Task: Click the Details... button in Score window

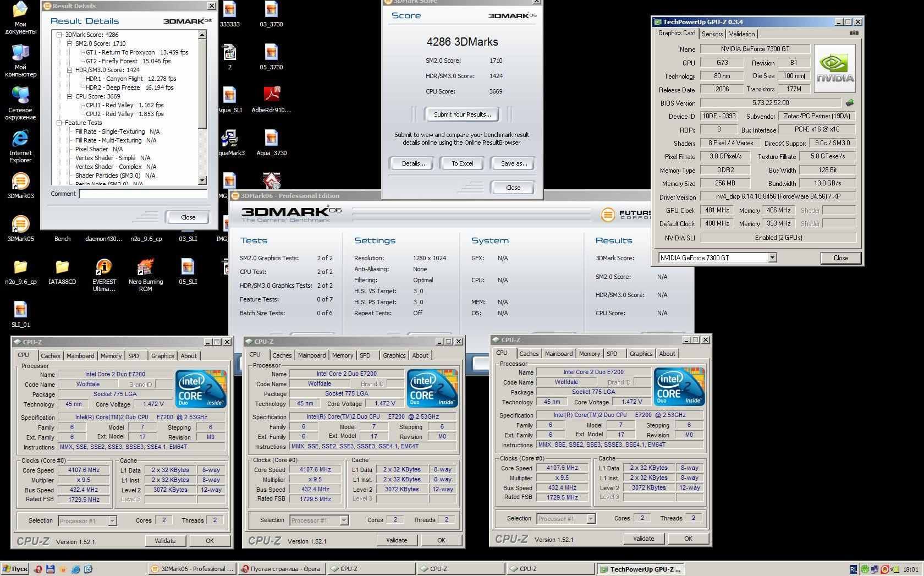Action: tap(413, 163)
